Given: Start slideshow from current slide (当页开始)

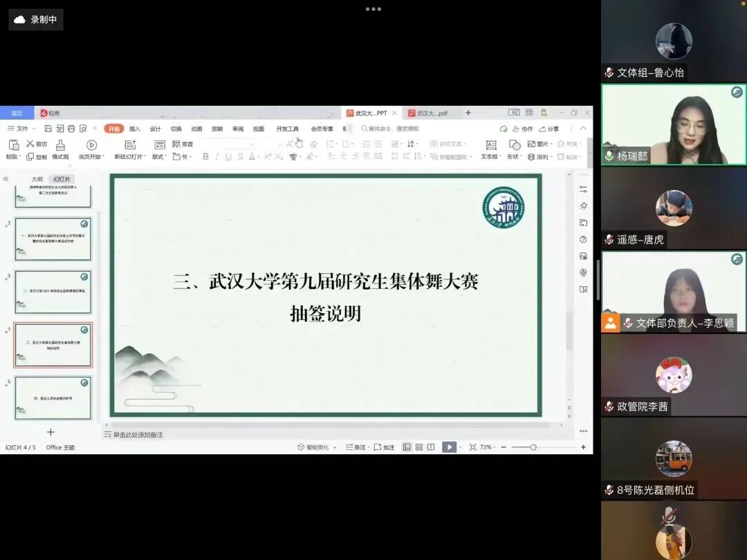Looking at the screenshot, I should click(x=91, y=149).
